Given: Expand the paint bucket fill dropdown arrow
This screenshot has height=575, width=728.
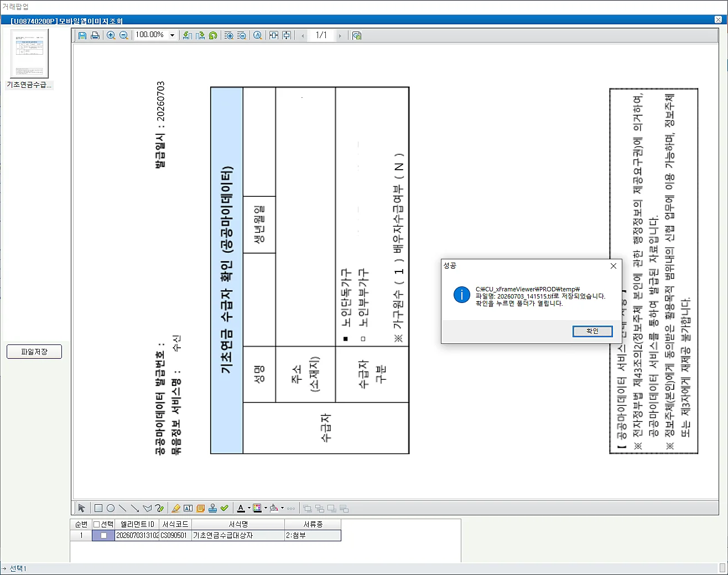Looking at the screenshot, I should (282, 508).
